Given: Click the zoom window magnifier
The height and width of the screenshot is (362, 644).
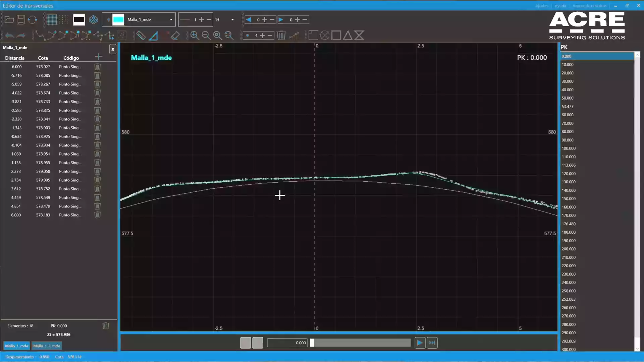Looking at the screenshot, I should 217,36.
